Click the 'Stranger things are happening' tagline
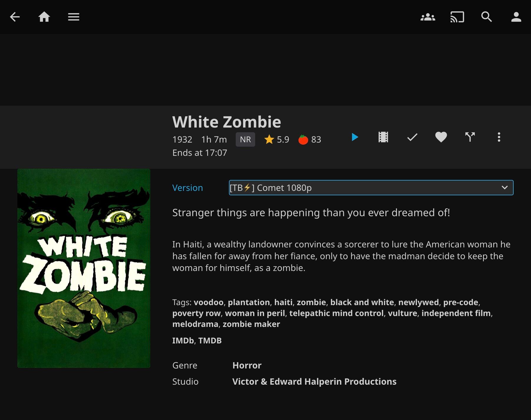This screenshot has width=531, height=420. point(311,213)
